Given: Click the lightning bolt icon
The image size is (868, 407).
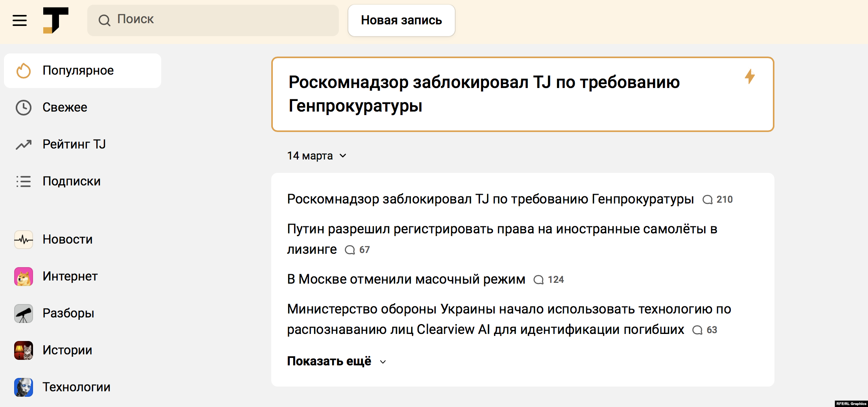Looking at the screenshot, I should tap(750, 76).
